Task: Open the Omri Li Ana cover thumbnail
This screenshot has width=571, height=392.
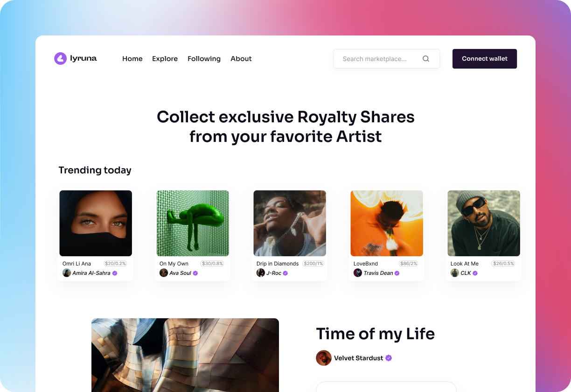Action: [96, 223]
